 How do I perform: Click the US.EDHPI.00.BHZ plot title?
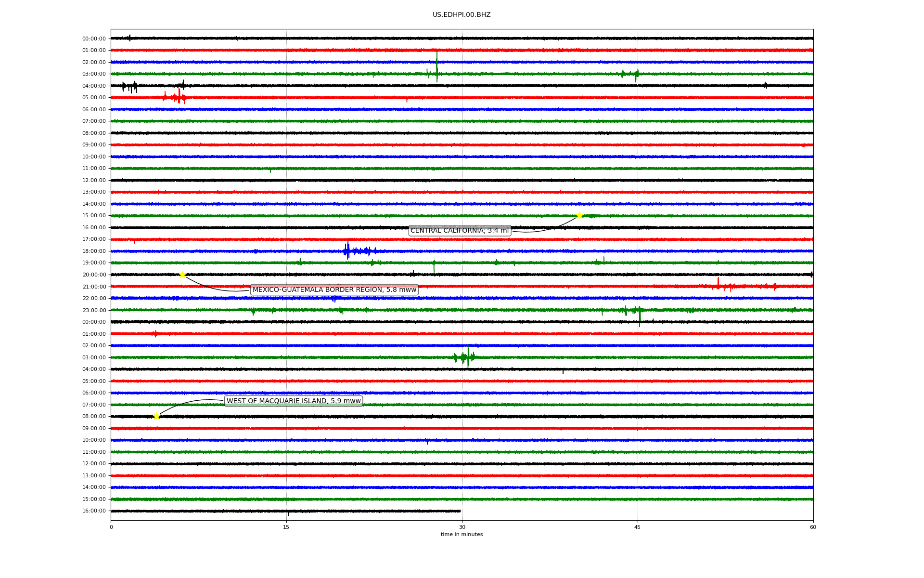coord(461,15)
